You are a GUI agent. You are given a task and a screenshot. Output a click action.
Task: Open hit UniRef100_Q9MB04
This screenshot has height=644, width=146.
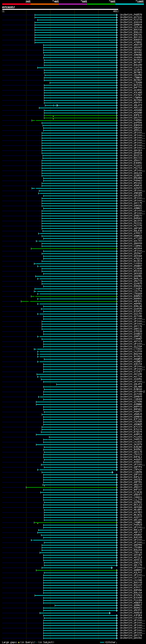tap(131, 25)
